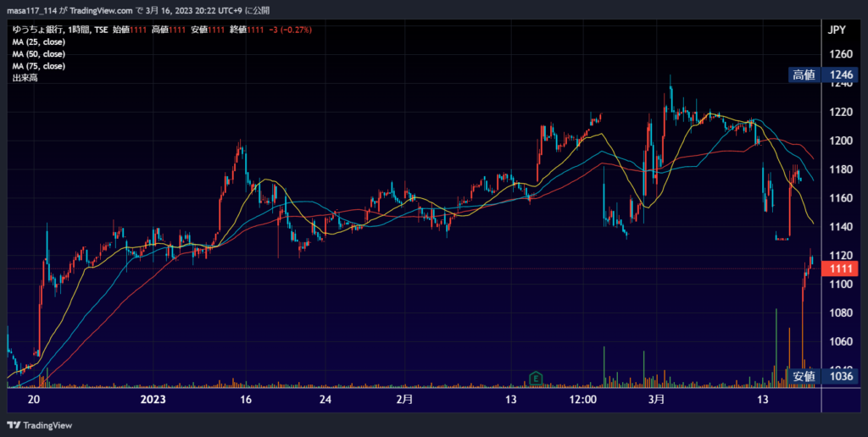Click the 安値 1036 low price label
Image resolution: width=868 pixels, height=437 pixels.
pos(822,377)
